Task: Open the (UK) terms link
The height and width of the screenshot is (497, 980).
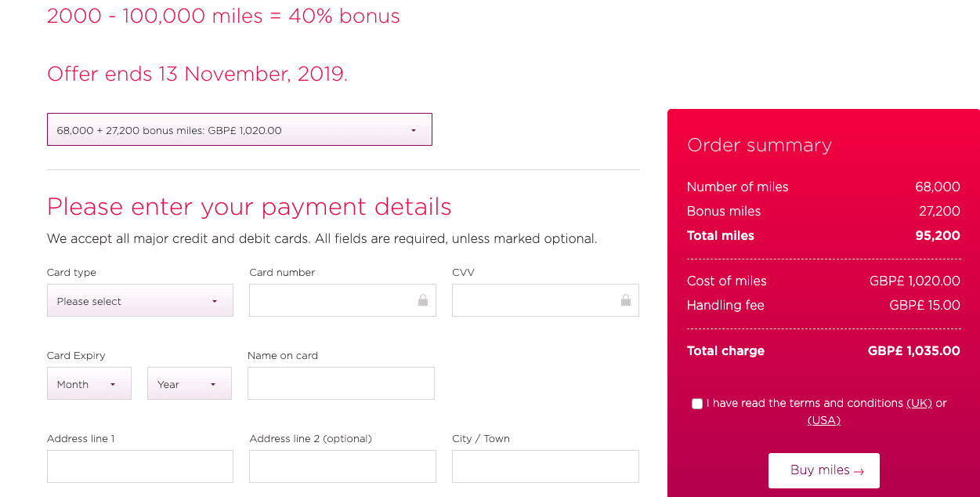Action: (919, 403)
